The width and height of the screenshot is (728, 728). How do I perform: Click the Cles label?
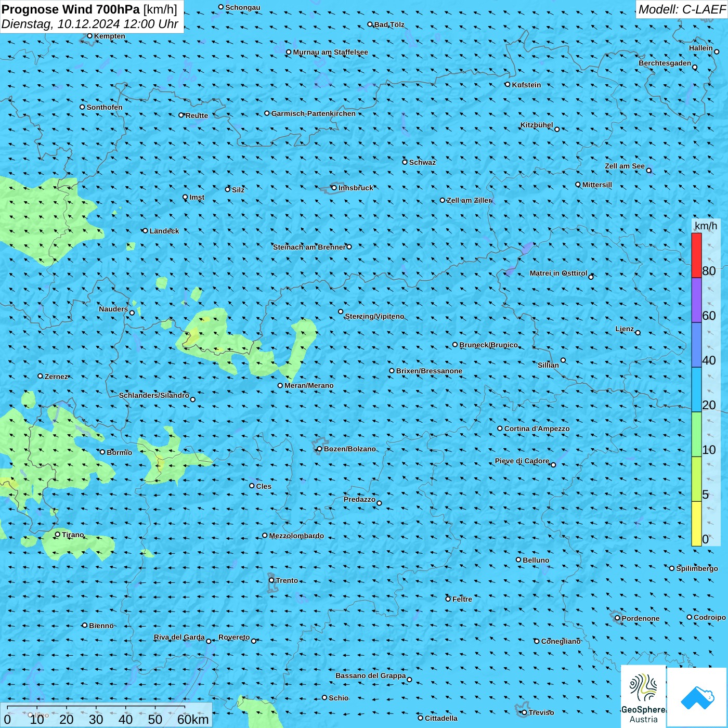pos(264,486)
